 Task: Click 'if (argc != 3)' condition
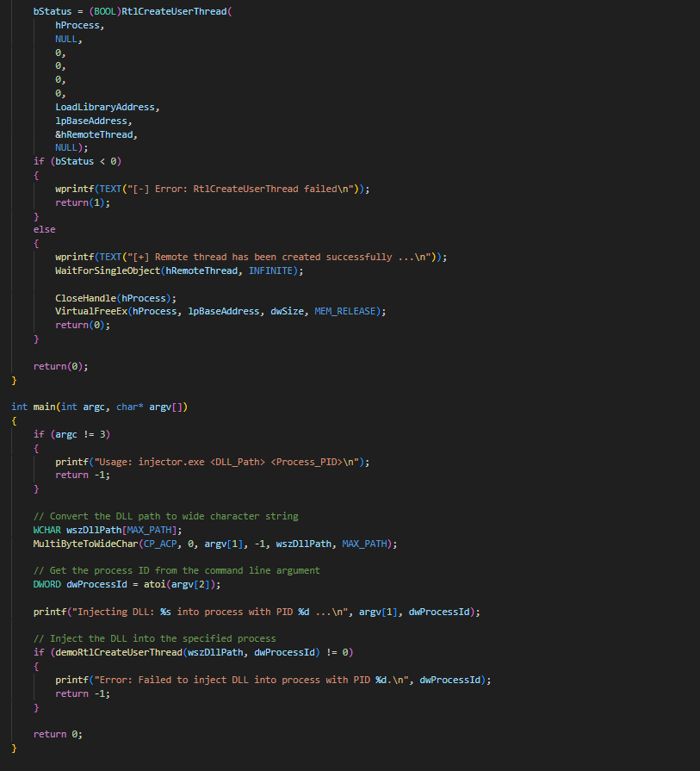(71, 434)
